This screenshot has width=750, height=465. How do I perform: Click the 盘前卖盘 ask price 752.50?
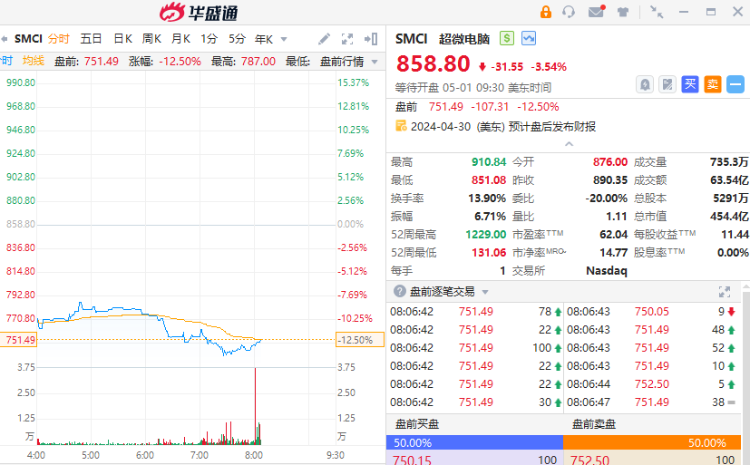(x=590, y=460)
